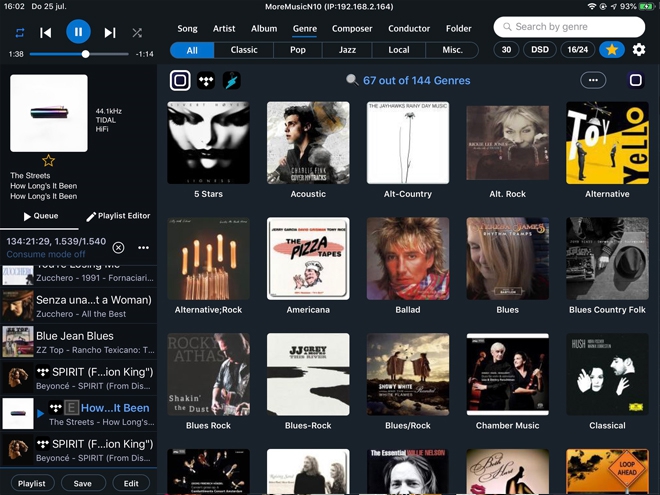Viewport: 660px width, 495px height.
Task: Tap the Wi-Fi icon in status bar
Action: pyautogui.click(x=591, y=6)
